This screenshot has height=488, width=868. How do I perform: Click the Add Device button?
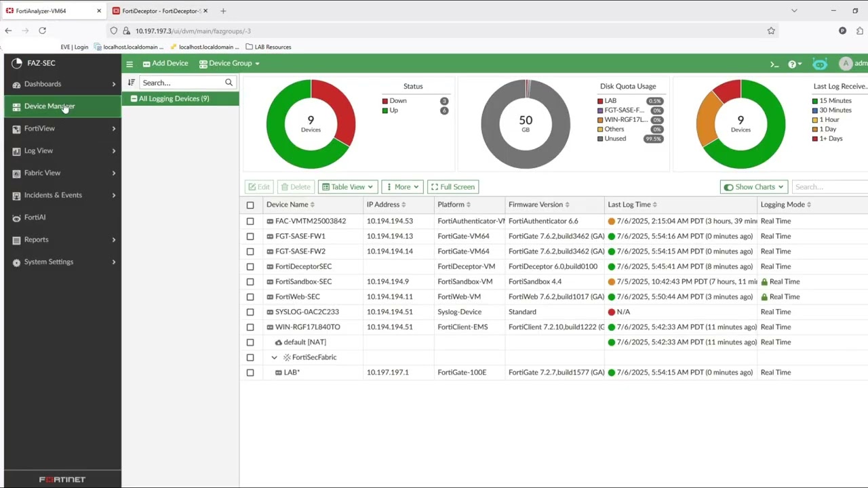(x=165, y=63)
